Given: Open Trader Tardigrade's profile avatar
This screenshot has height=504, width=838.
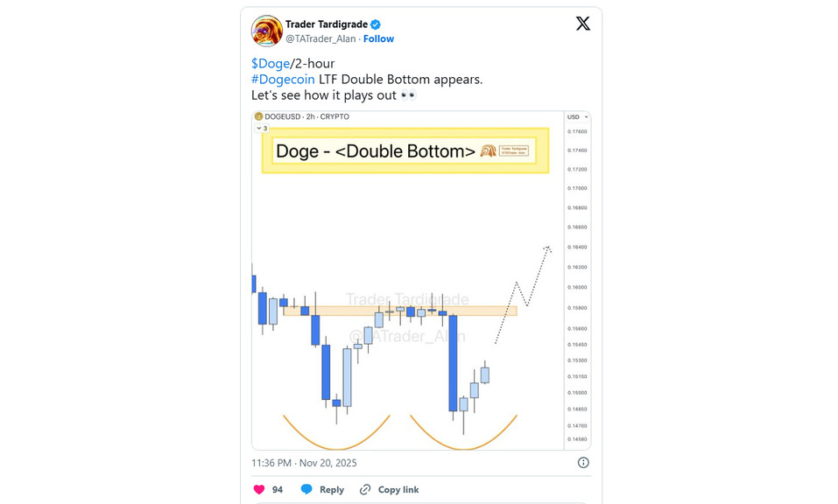Looking at the screenshot, I should [266, 31].
